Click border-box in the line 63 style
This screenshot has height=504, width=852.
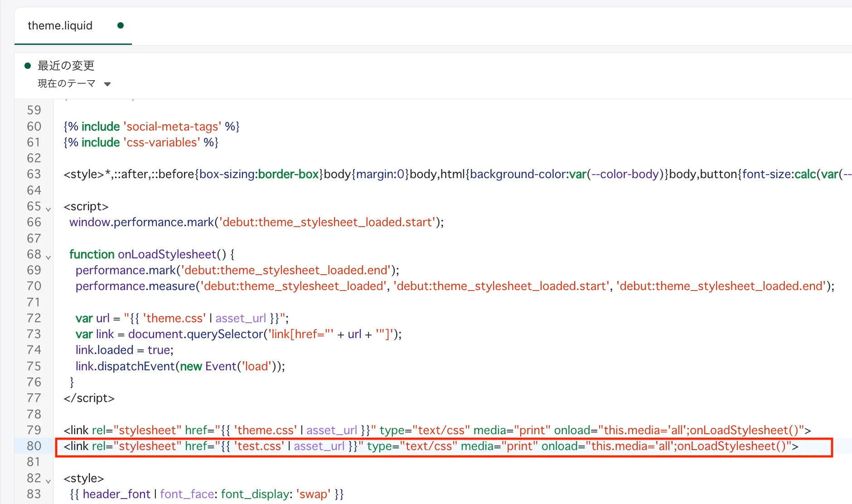point(288,174)
